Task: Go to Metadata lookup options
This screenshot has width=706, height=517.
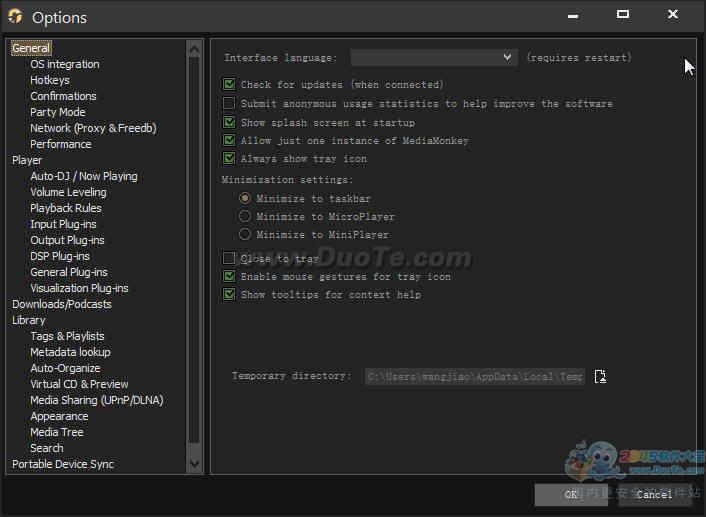Action: [x=70, y=352]
